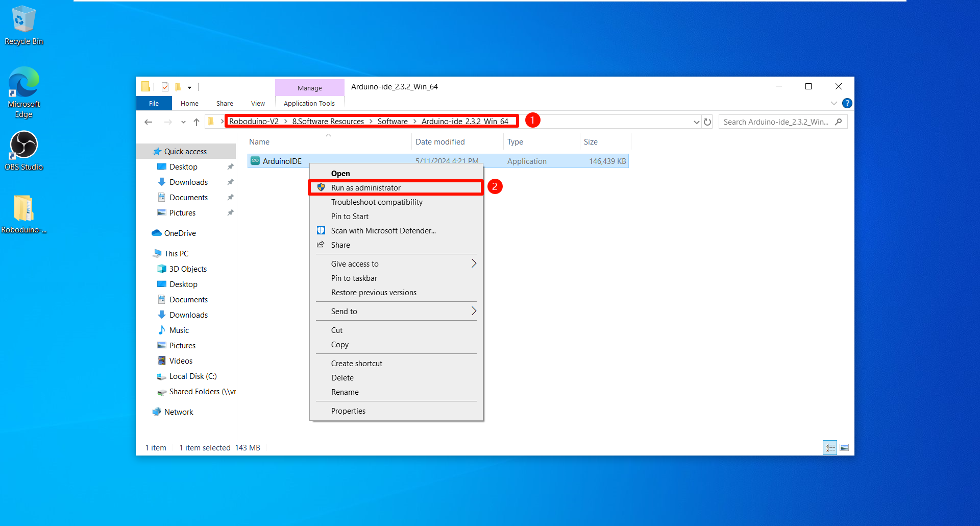Open OBS Studio desktop shortcut

[x=23, y=151]
